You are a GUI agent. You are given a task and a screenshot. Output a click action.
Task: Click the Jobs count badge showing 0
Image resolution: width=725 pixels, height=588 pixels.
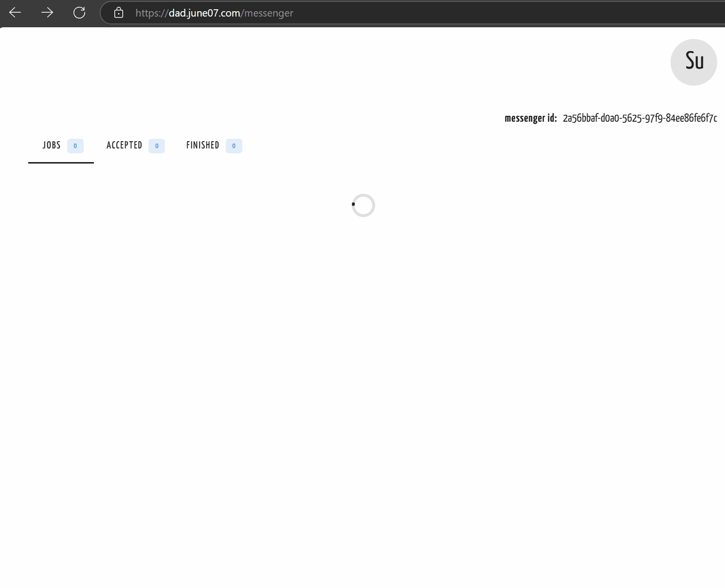(x=75, y=146)
